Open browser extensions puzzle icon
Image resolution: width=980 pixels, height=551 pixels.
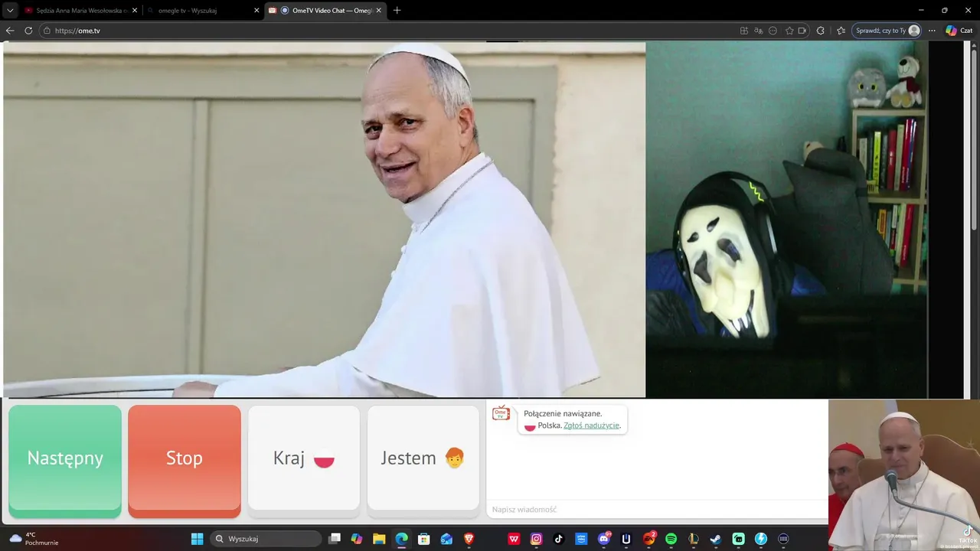[x=821, y=31]
